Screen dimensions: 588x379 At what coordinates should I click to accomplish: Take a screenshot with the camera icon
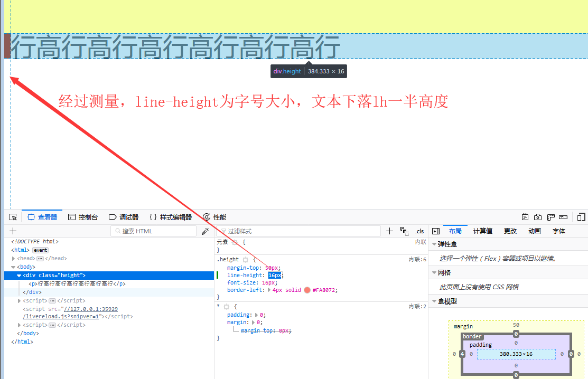537,217
